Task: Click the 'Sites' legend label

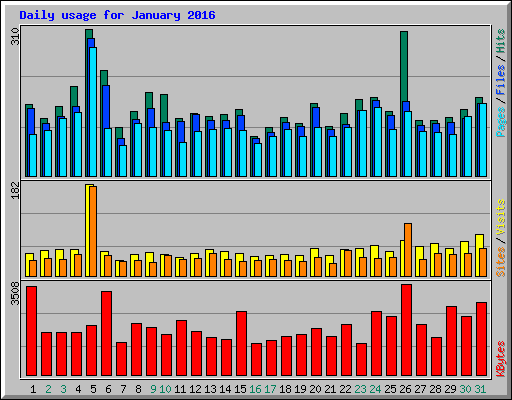Action: point(501,262)
